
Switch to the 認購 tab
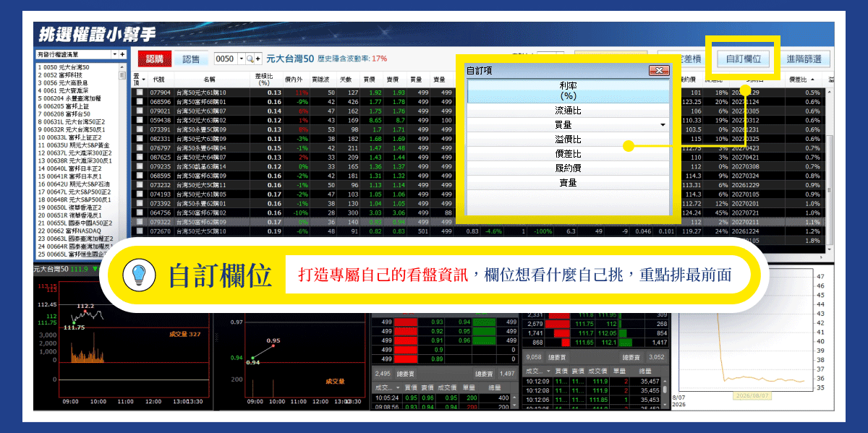(x=156, y=59)
